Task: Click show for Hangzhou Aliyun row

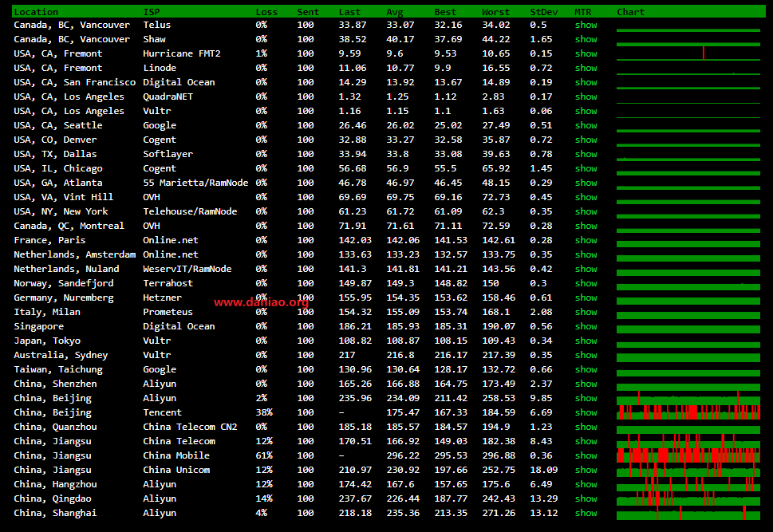Action: click(x=586, y=483)
